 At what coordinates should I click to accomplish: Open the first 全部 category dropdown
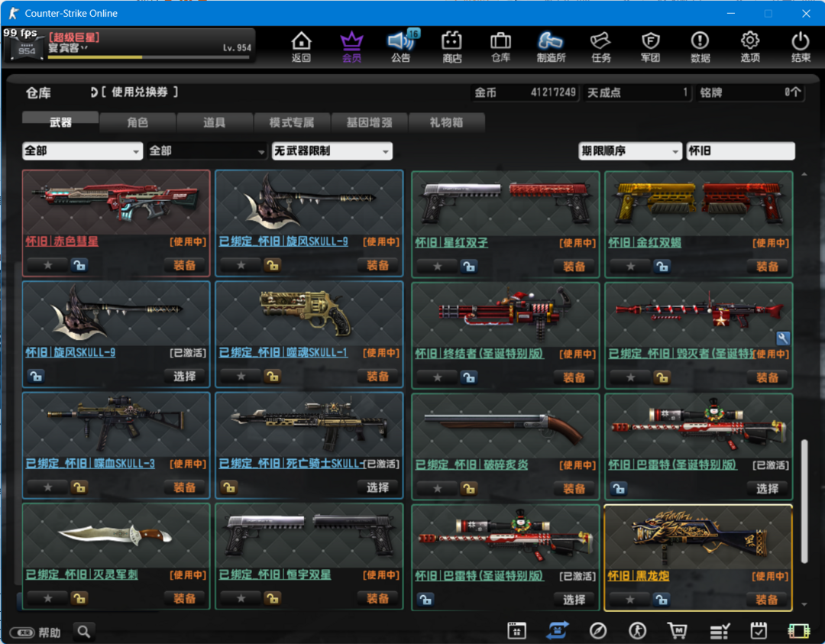[82, 151]
